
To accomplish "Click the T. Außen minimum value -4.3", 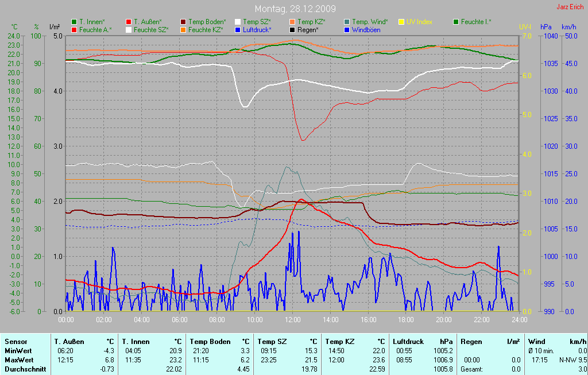I will coord(109,351).
